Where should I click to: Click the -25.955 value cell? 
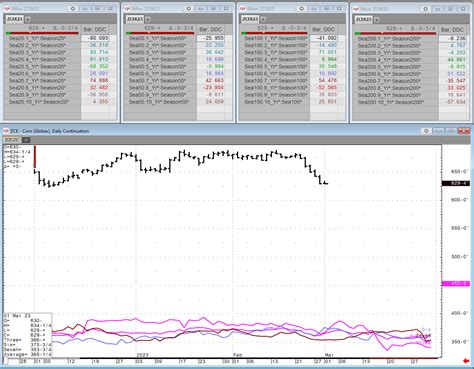click(x=211, y=38)
